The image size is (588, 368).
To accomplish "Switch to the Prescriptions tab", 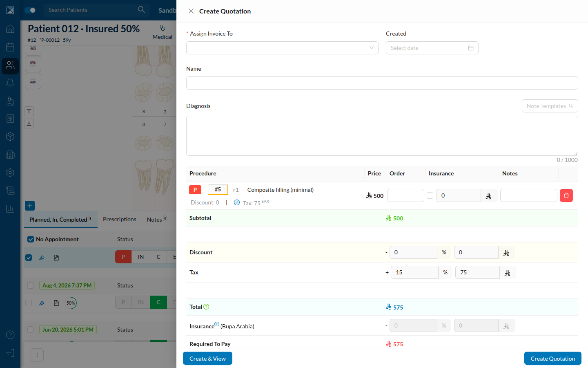I will [x=120, y=219].
